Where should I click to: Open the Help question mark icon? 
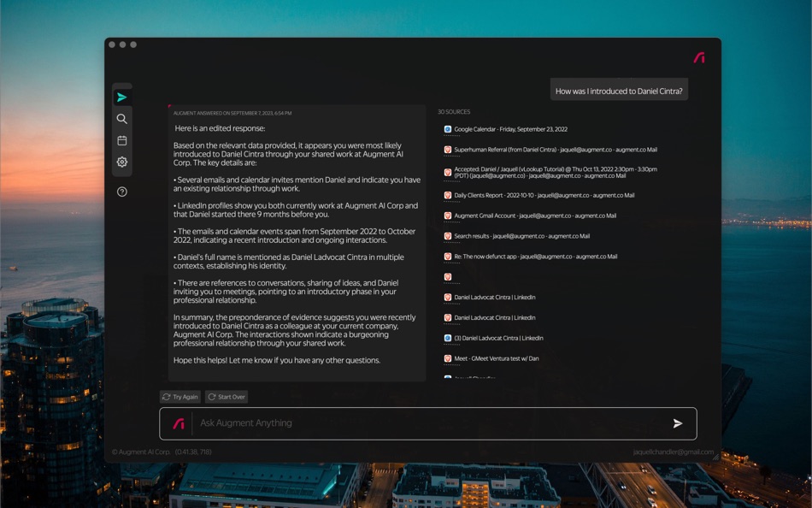(121, 192)
